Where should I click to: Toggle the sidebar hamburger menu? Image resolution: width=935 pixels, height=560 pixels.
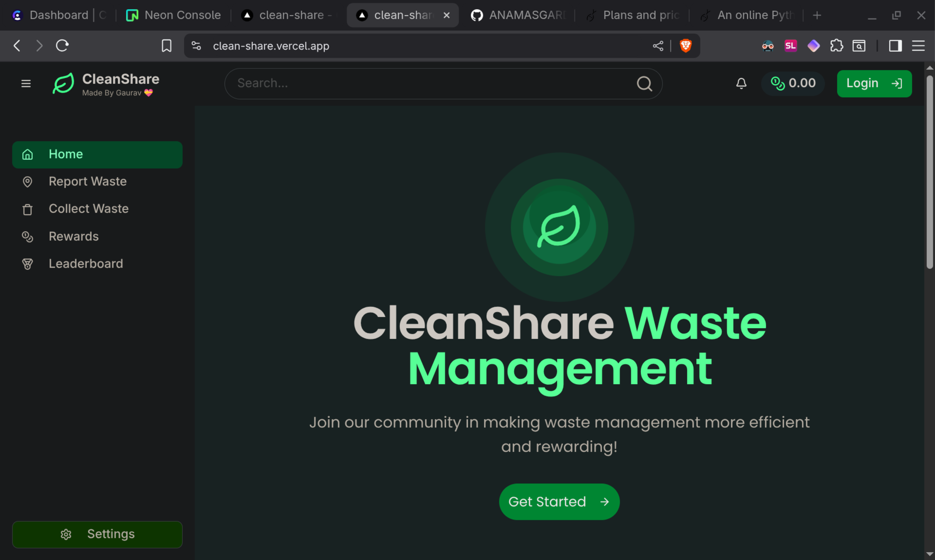click(26, 83)
